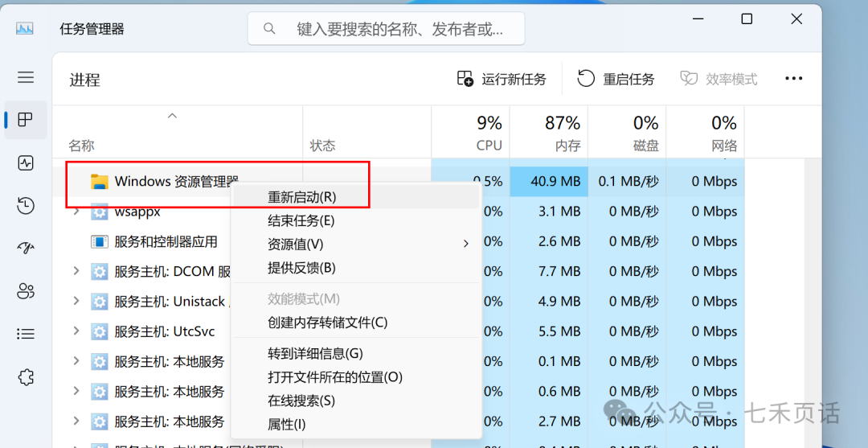This screenshot has width=868, height=448.
Task: Choose 在线搜索(S) menu entry
Action: 355,401
